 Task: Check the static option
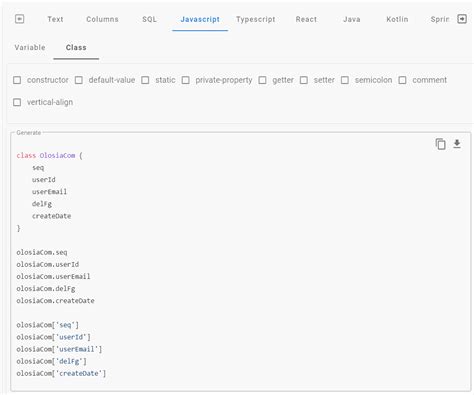(x=145, y=80)
